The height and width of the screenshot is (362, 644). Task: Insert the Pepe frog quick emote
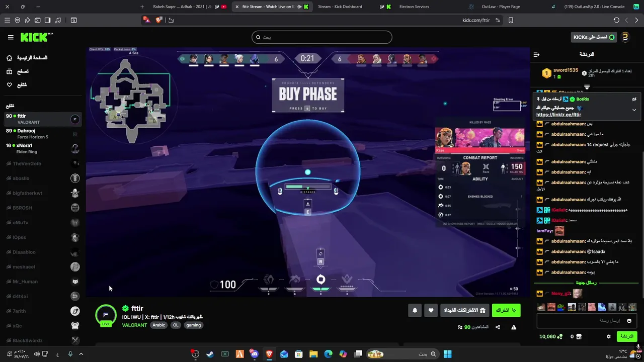pyautogui.click(x=562, y=307)
